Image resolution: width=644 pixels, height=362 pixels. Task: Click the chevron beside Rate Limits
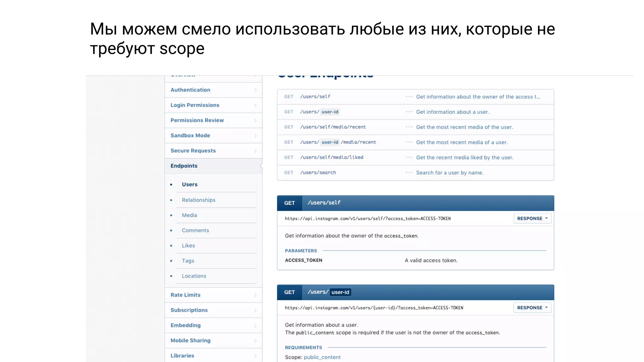point(255,295)
